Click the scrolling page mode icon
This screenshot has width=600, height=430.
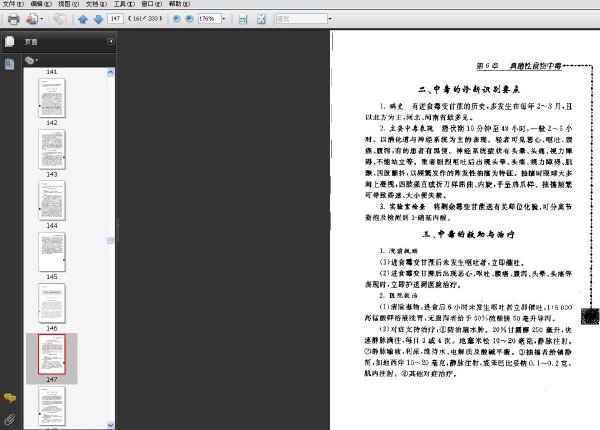pos(243,19)
